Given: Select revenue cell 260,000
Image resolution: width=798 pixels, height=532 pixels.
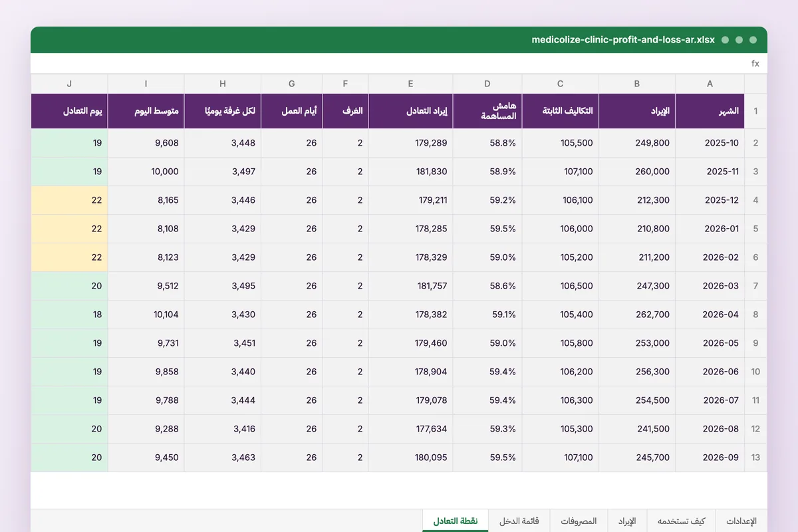Looking at the screenshot, I should (x=637, y=172).
